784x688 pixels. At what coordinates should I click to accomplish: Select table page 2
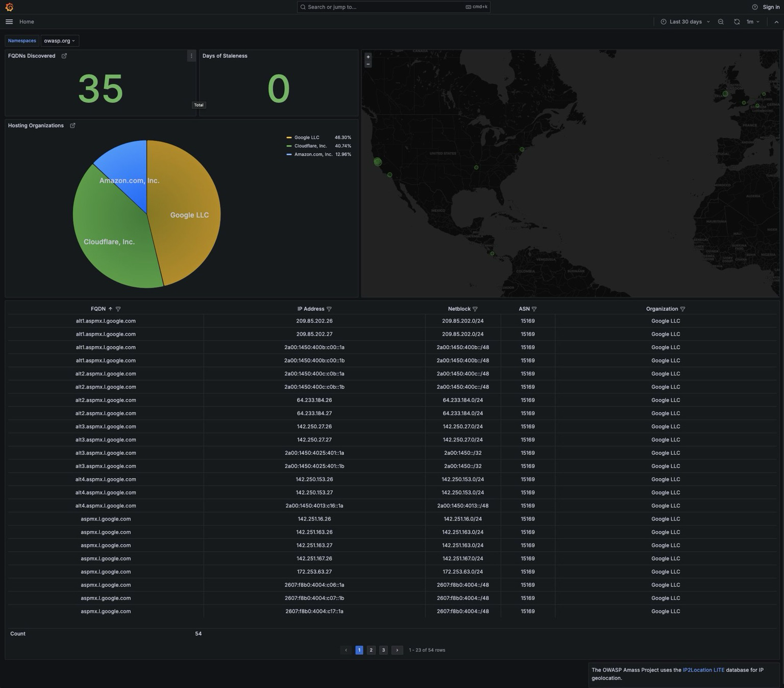click(371, 650)
